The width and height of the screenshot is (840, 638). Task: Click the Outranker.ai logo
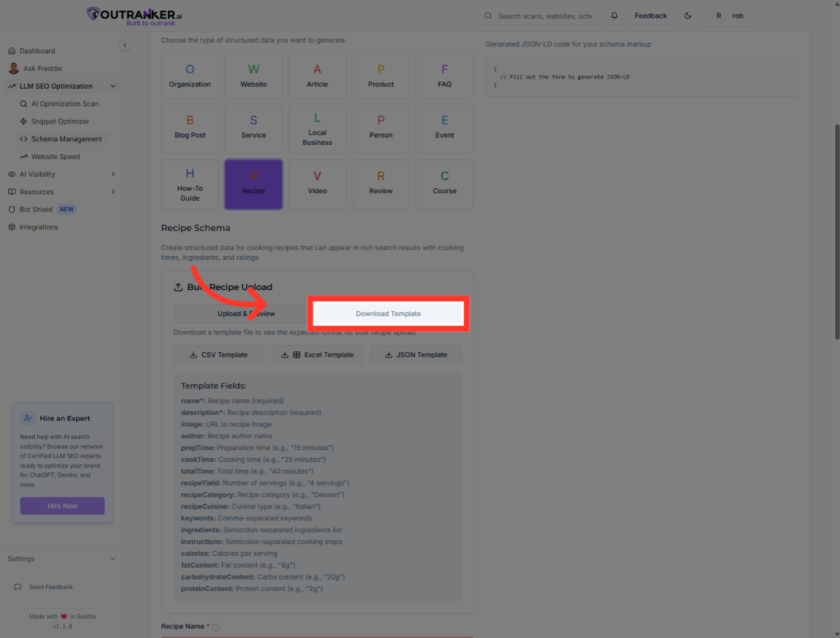134,16
